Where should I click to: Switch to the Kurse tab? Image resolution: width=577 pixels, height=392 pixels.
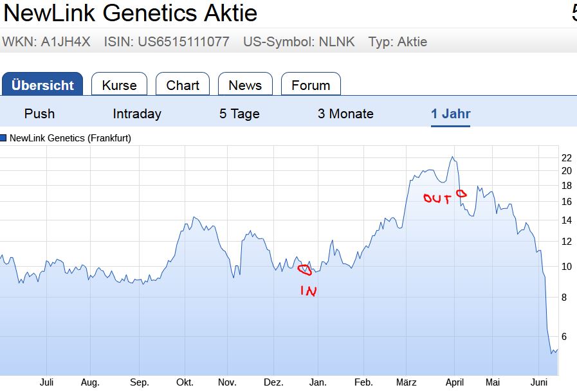(119, 85)
